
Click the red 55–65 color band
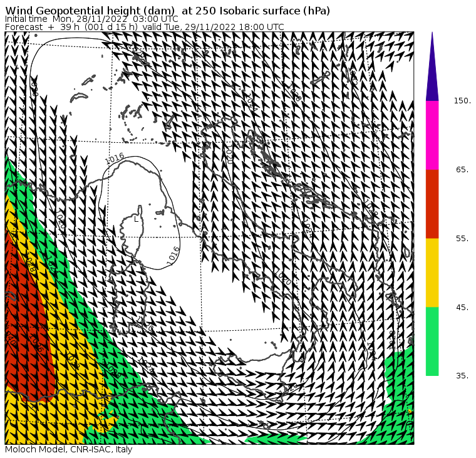(432, 204)
